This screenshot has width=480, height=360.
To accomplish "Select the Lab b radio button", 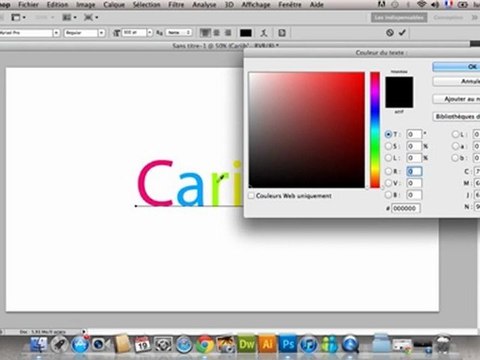I will pos(455,158).
